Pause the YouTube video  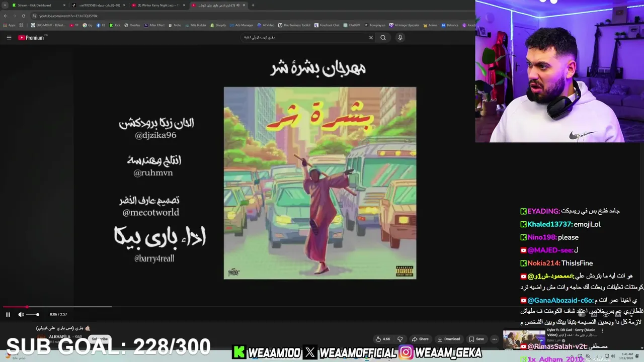click(x=8, y=314)
